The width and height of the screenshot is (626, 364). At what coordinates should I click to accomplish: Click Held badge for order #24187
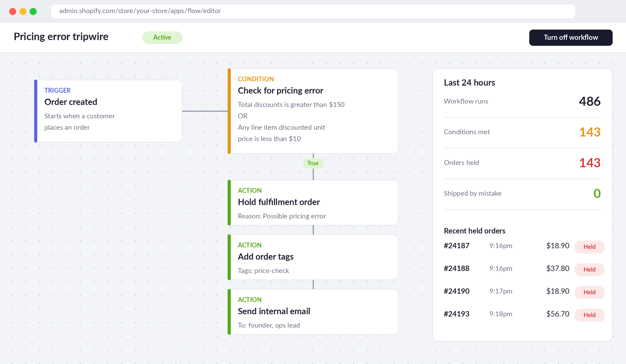[590, 247]
